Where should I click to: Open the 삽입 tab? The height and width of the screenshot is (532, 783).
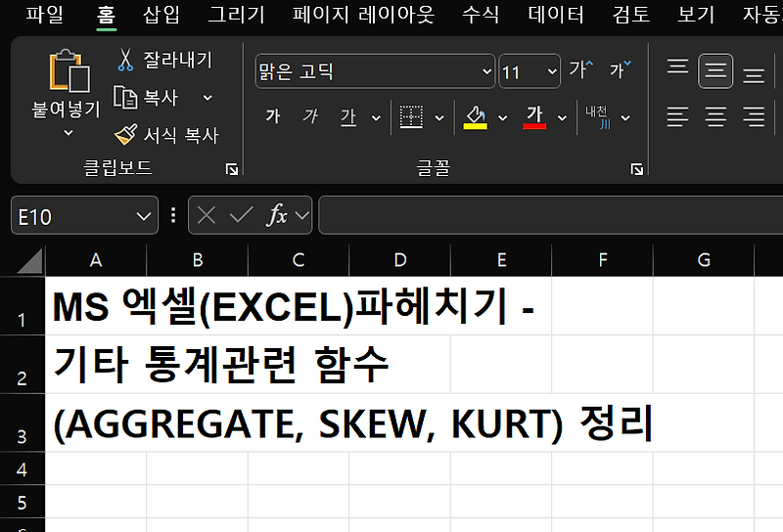coord(161,14)
